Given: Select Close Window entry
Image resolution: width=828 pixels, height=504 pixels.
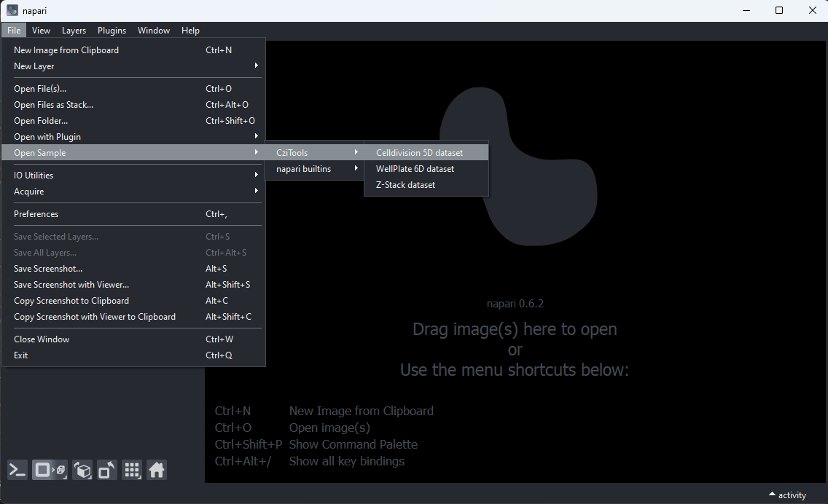Looking at the screenshot, I should (133, 339).
